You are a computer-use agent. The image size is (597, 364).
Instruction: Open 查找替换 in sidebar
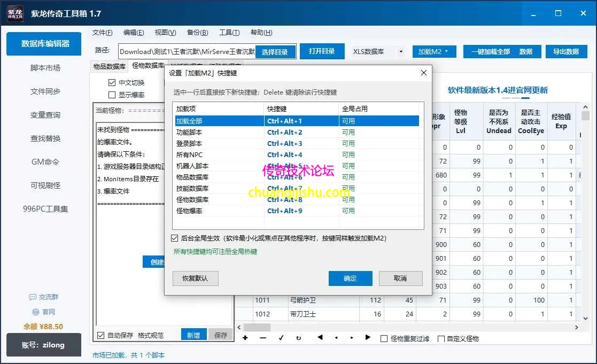tap(45, 138)
